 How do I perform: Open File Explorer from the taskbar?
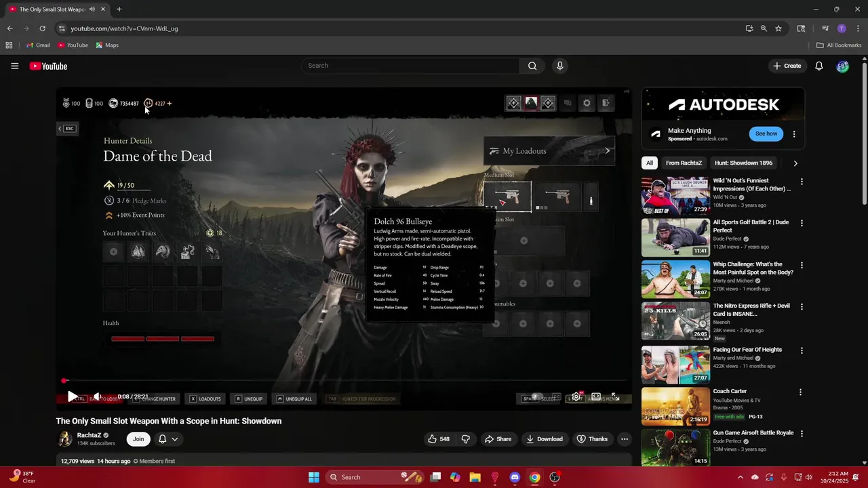tap(475, 477)
